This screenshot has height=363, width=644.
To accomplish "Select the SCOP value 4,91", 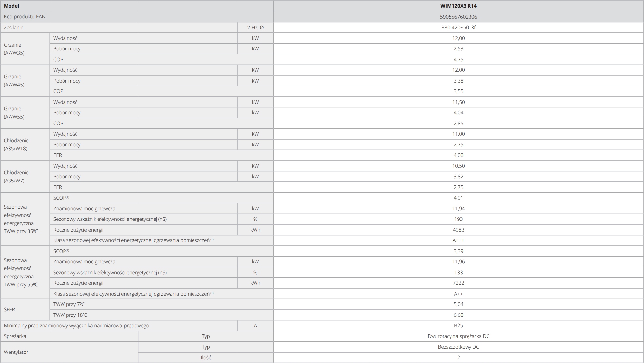I will click(x=458, y=198).
